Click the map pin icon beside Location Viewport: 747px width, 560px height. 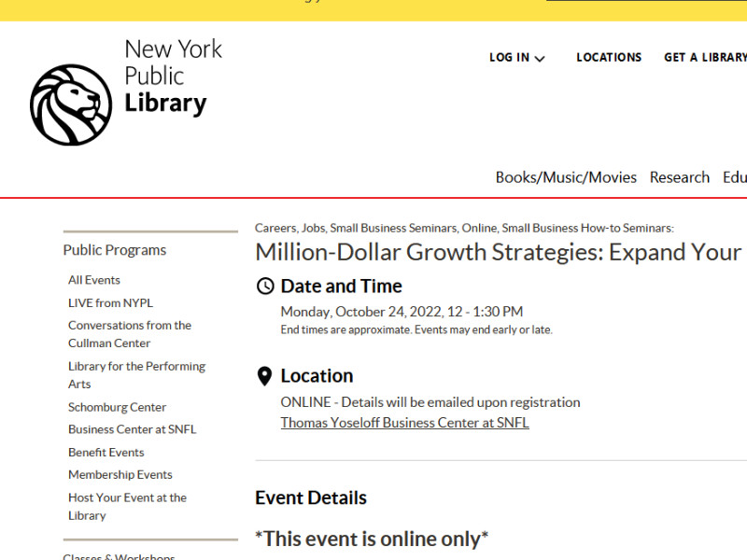pyautogui.click(x=265, y=376)
